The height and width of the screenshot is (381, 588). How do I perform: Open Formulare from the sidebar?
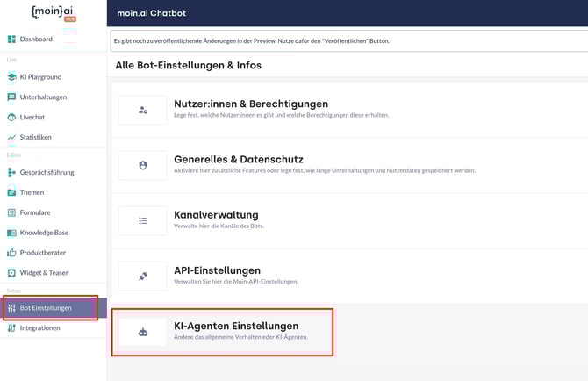click(35, 212)
